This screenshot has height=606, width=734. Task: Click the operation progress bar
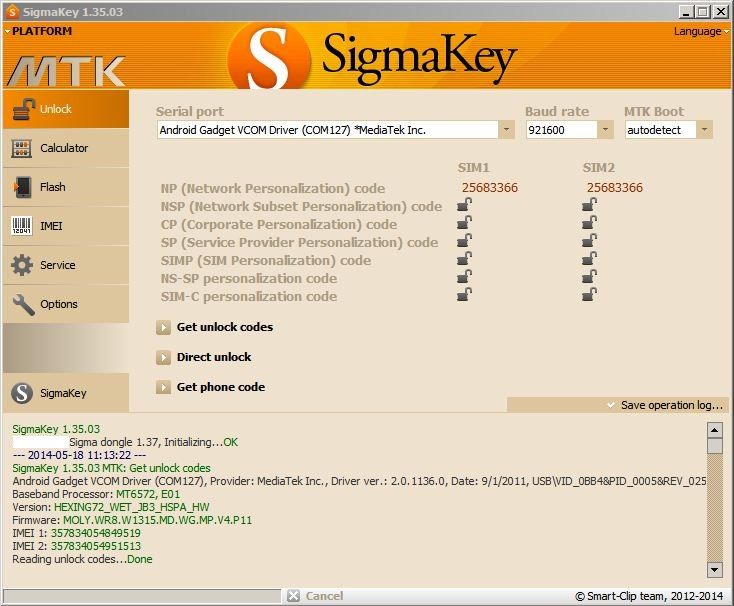[x=142, y=596]
